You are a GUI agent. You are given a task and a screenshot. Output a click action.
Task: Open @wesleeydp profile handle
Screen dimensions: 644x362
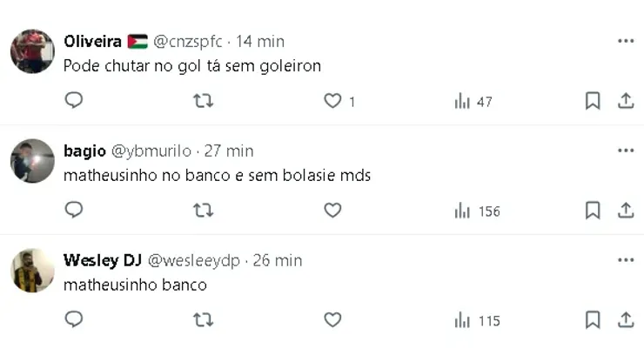tap(193, 260)
